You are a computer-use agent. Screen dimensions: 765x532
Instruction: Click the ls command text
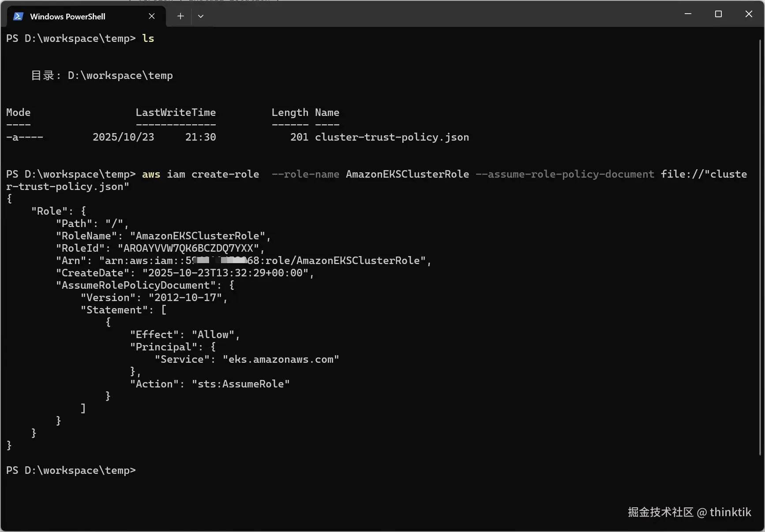point(148,39)
